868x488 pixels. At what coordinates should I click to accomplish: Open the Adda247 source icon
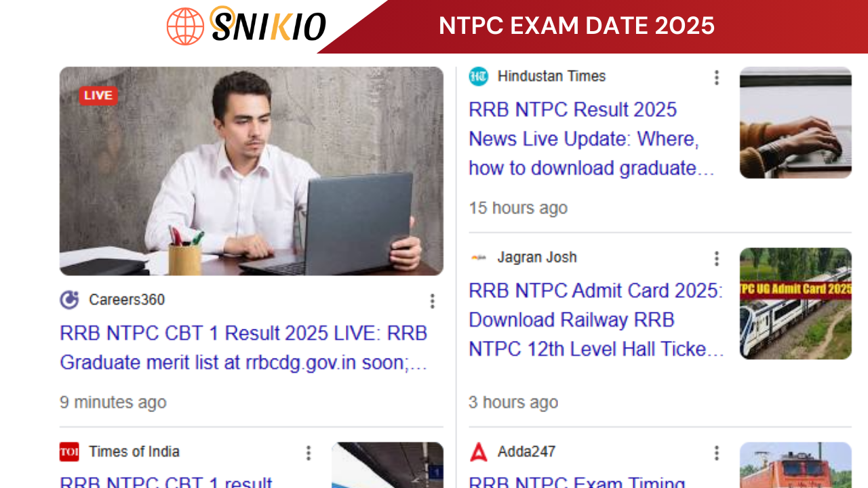(479, 452)
